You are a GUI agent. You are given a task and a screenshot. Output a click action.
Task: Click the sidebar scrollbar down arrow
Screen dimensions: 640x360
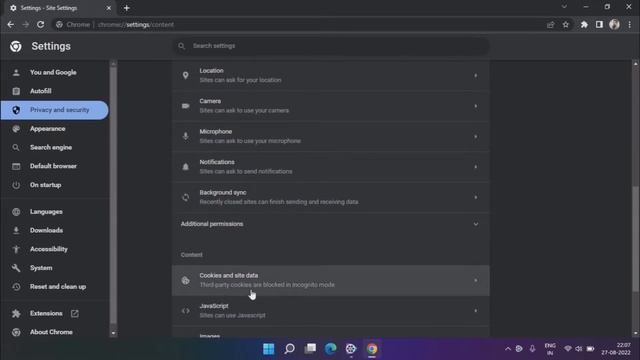pos(113,333)
